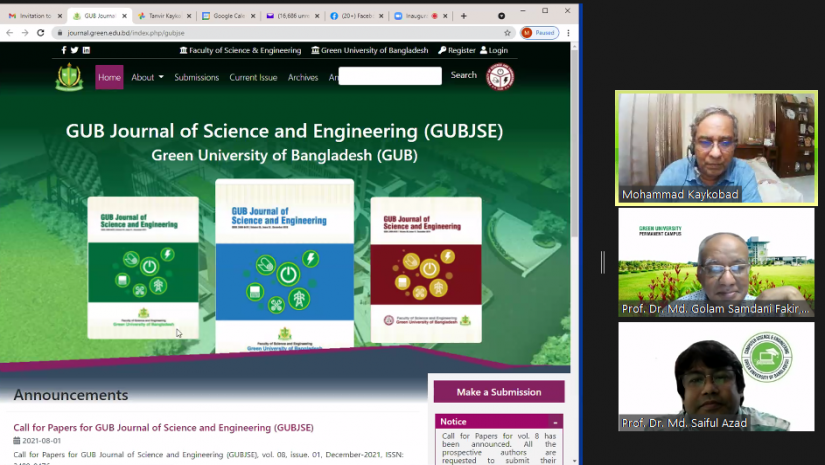Select Mohammad Kaykobad's video thumbnail
Image resolution: width=825 pixels, height=465 pixels.
pyautogui.click(x=716, y=148)
